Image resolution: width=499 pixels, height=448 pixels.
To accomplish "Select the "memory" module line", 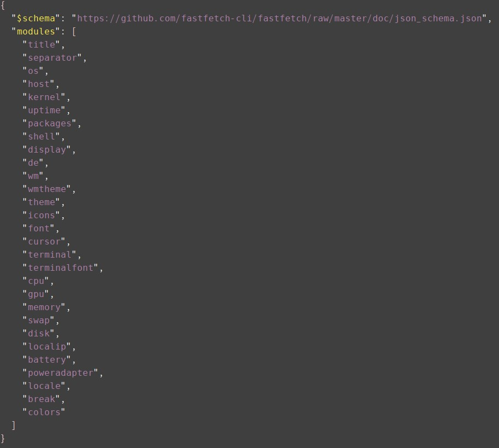I will [44, 307].
